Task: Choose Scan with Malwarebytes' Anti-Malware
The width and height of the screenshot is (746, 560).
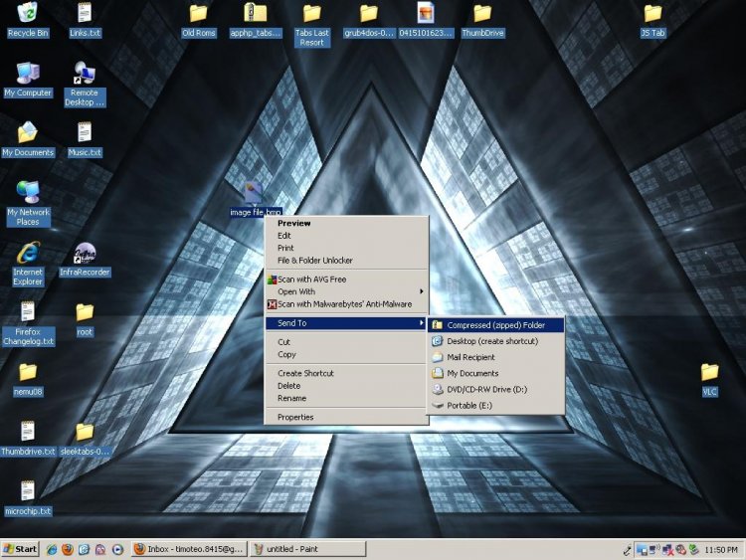Action: 346,304
